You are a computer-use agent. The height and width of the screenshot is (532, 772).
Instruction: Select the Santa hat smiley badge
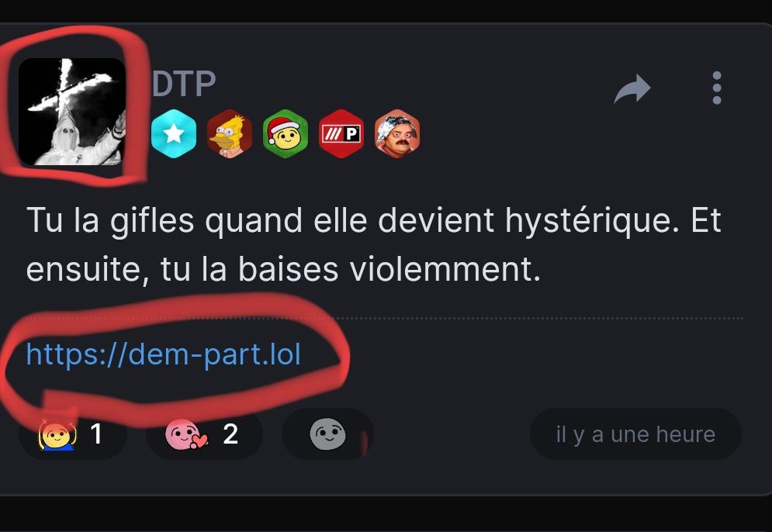pos(285,134)
